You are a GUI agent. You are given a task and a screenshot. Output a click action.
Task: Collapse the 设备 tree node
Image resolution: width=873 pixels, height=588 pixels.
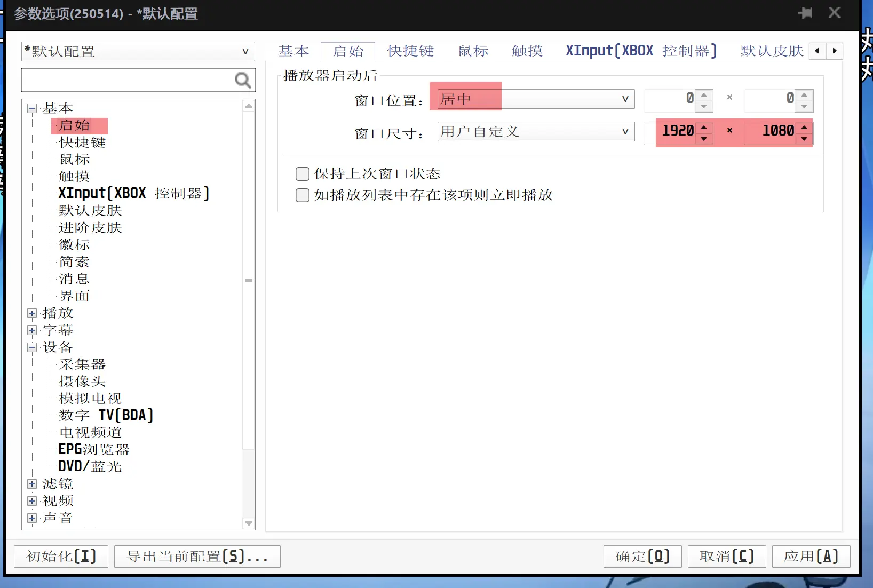pos(33,347)
